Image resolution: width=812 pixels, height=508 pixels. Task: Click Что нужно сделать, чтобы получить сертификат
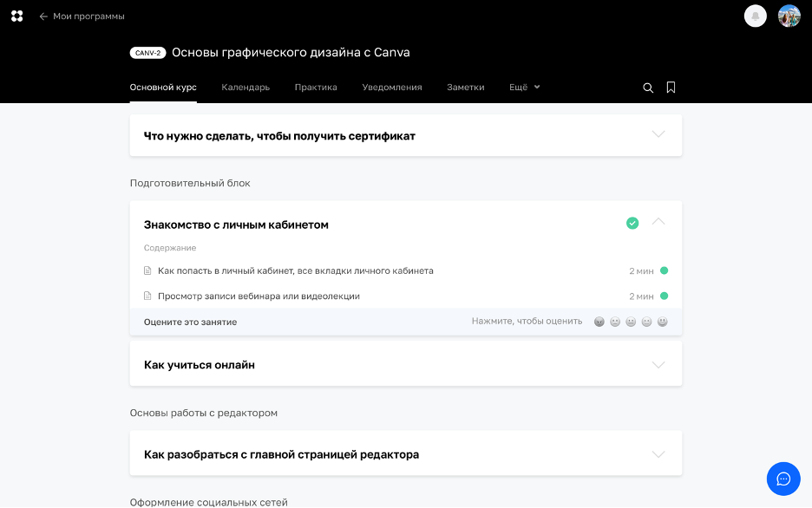coord(279,136)
